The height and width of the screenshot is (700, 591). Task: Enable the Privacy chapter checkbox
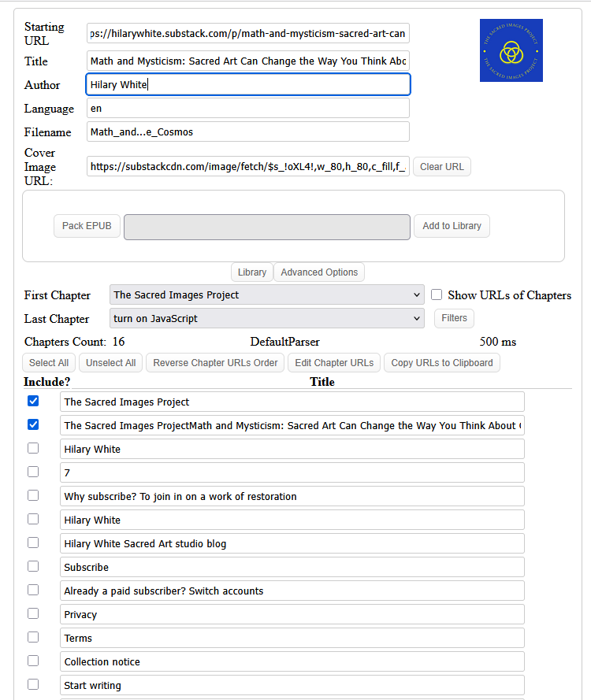point(33,613)
